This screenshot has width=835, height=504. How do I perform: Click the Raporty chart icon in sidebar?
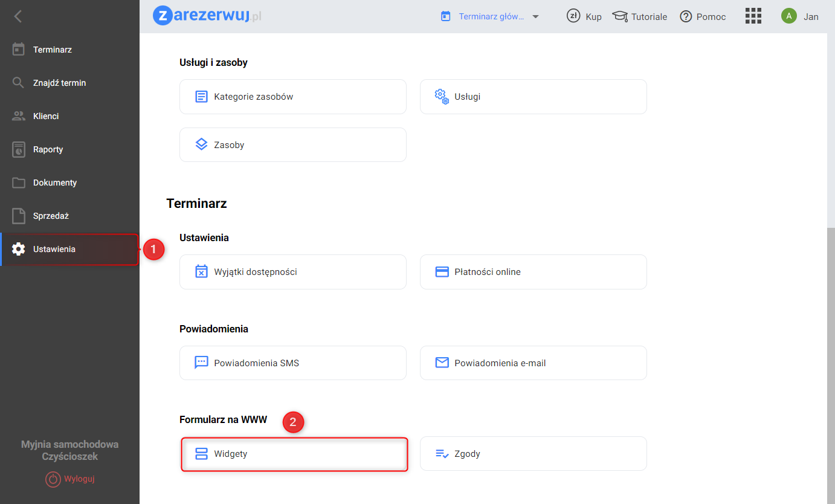click(x=19, y=149)
